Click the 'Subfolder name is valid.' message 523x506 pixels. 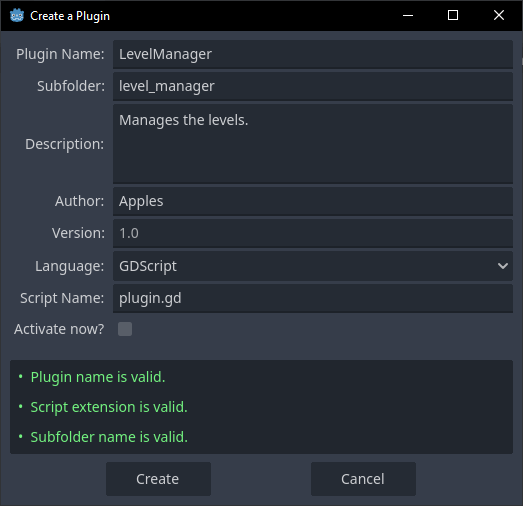[109, 437]
